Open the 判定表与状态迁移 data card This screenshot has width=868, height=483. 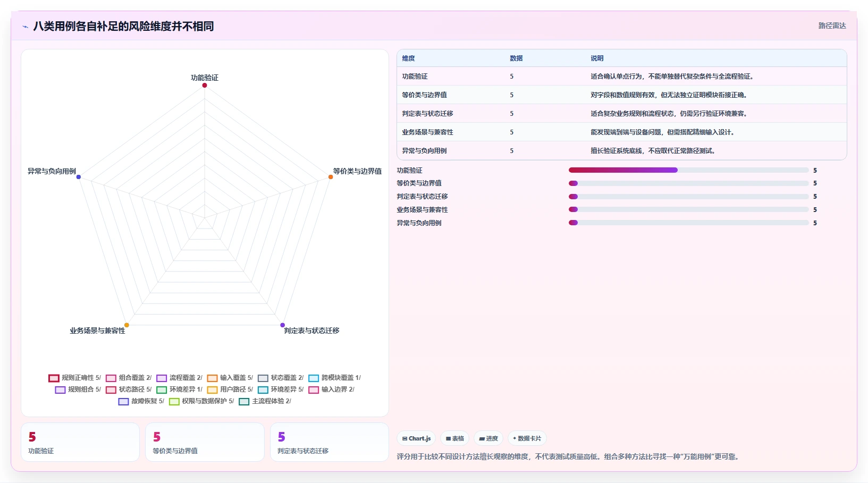[330, 442]
